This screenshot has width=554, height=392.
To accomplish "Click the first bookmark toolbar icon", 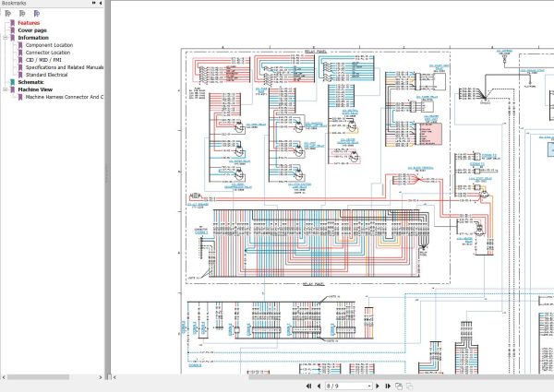I will [x=7, y=14].
